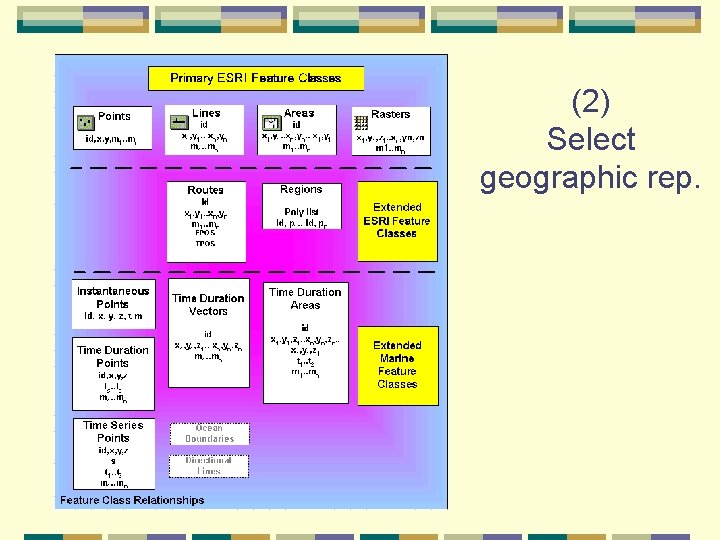Viewport: 720px width, 540px height.
Task: Click the Rasters grid icon
Action: point(361,123)
